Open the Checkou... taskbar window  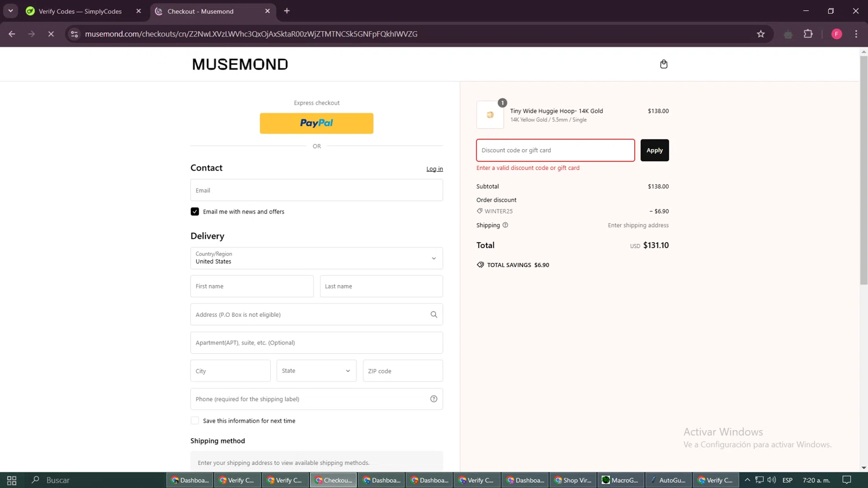tap(333, 480)
